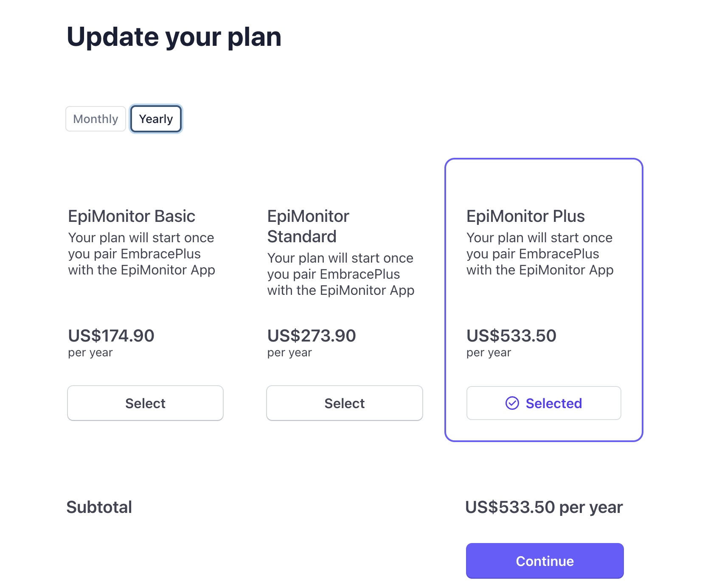The width and height of the screenshot is (719, 588).
Task: Open the Monthly pricing view
Action: 95,119
